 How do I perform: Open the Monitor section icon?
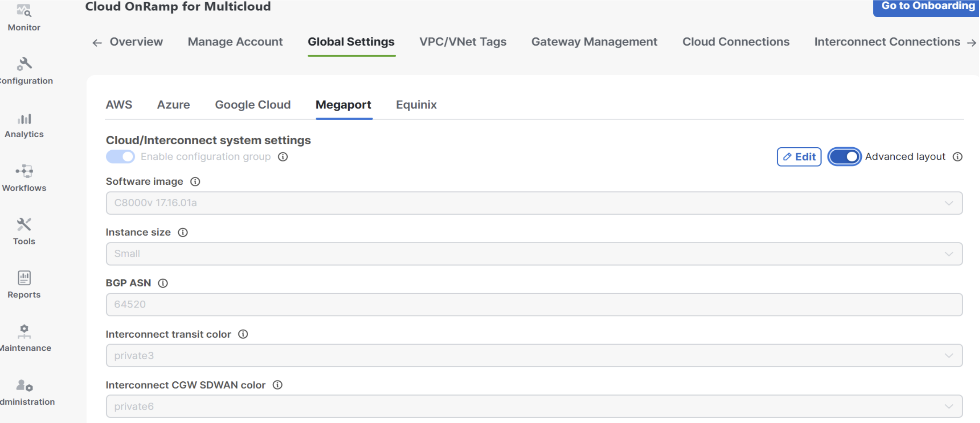24,11
